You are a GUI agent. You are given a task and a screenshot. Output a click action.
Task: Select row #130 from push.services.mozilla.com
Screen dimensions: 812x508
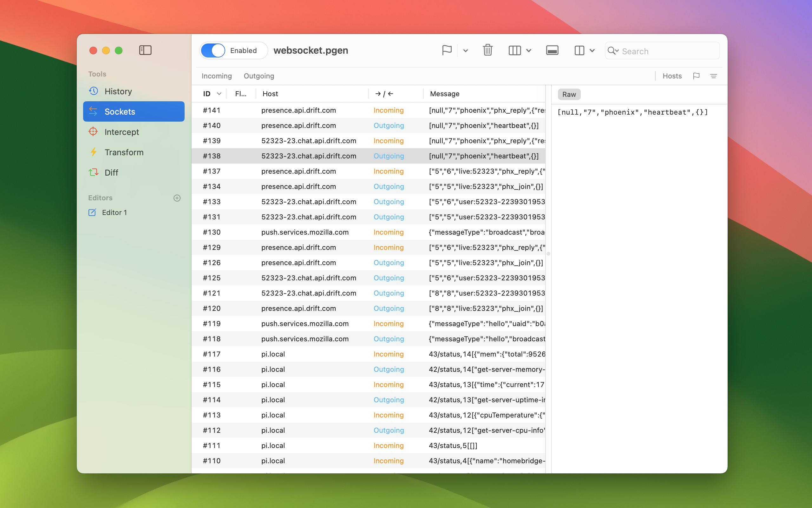coord(368,232)
